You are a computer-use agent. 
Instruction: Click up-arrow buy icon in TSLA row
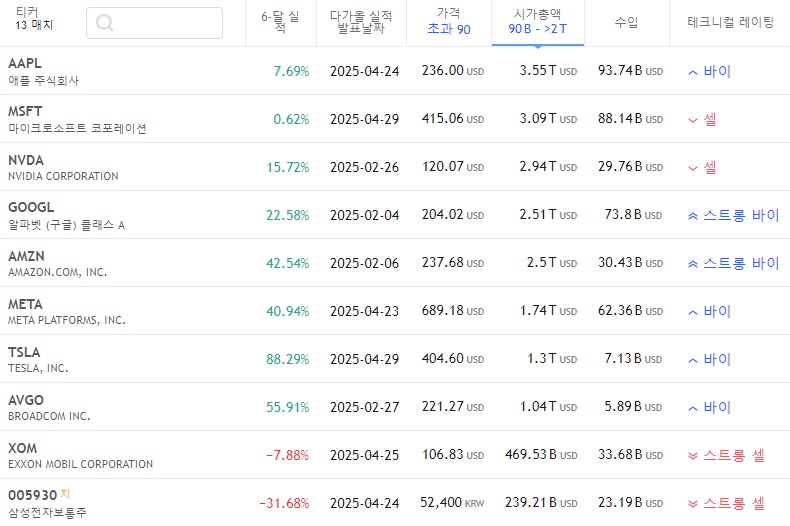click(x=693, y=360)
